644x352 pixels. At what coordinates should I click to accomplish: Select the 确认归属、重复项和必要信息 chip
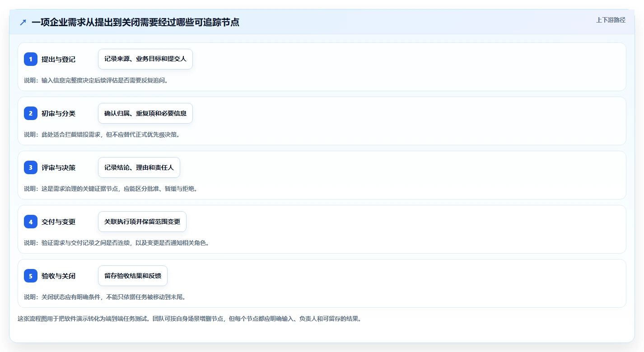pyautogui.click(x=145, y=113)
